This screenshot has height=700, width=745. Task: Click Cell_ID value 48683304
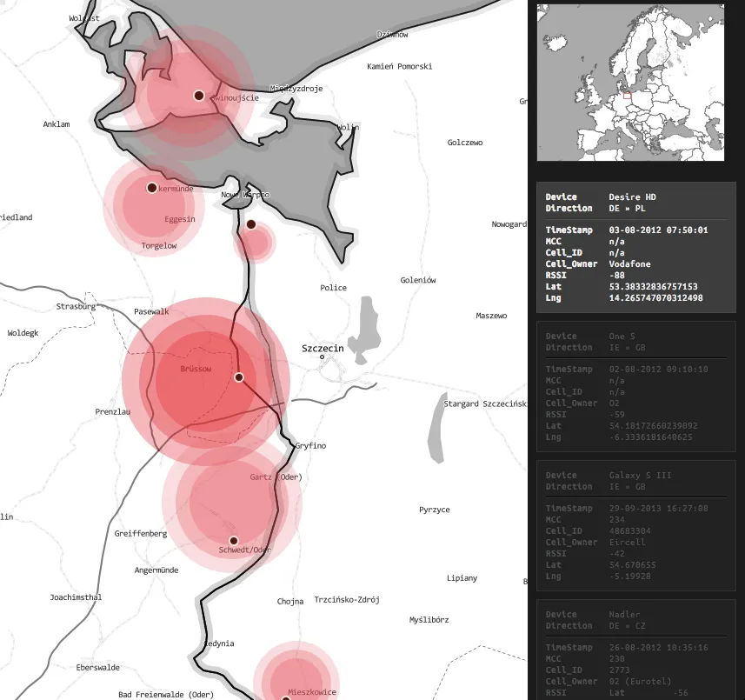pos(630,530)
